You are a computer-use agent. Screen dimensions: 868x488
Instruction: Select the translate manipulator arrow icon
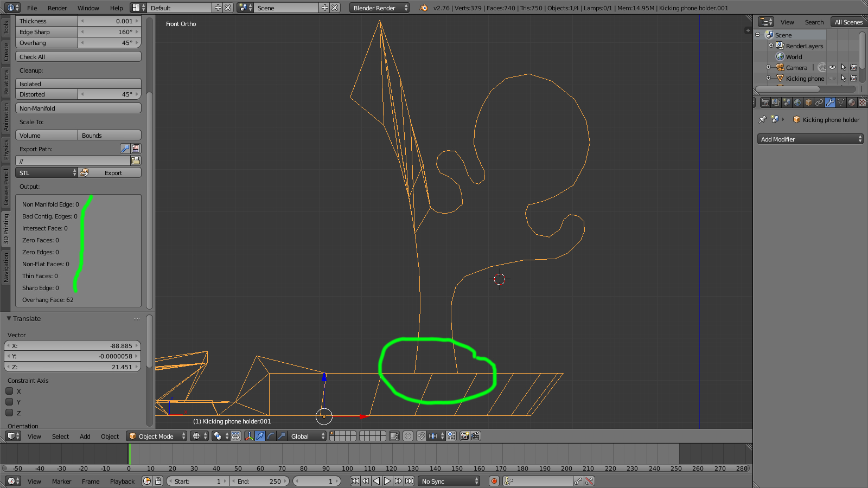click(260, 436)
